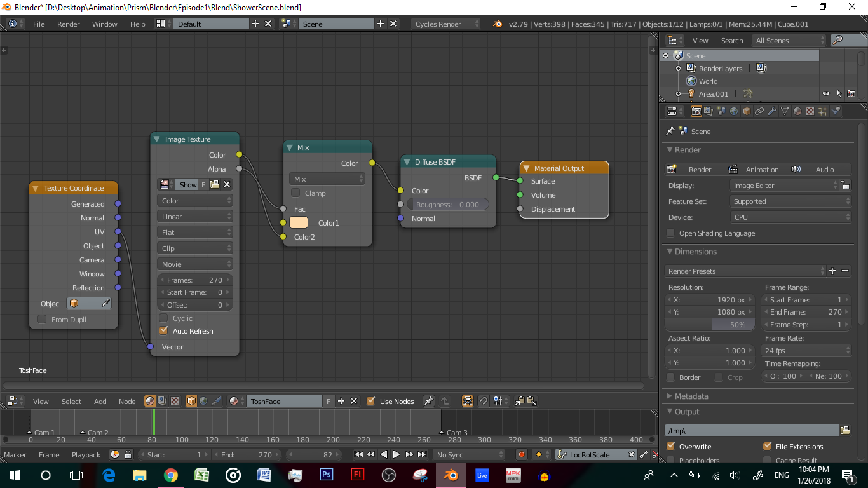Click the pin node tree icon
This screenshot has width=868, height=488.
(429, 401)
